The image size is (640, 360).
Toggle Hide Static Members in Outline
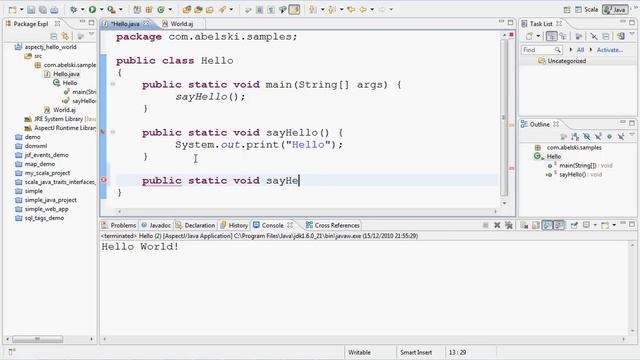coord(598,136)
